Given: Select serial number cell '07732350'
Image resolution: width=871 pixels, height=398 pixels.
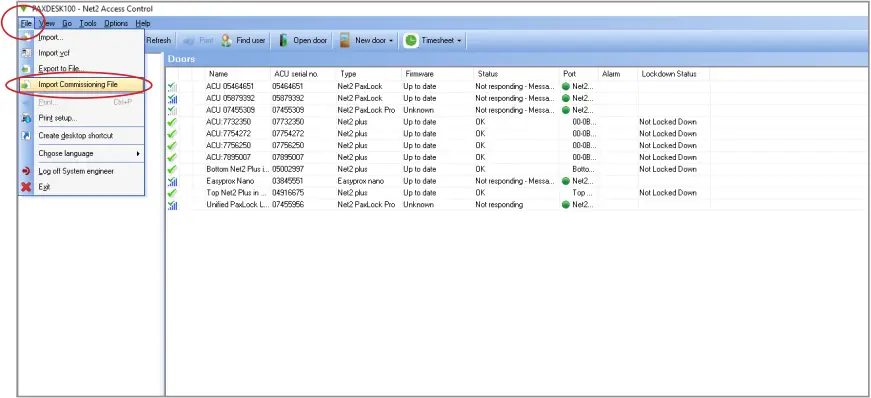Looking at the screenshot, I should [288, 122].
